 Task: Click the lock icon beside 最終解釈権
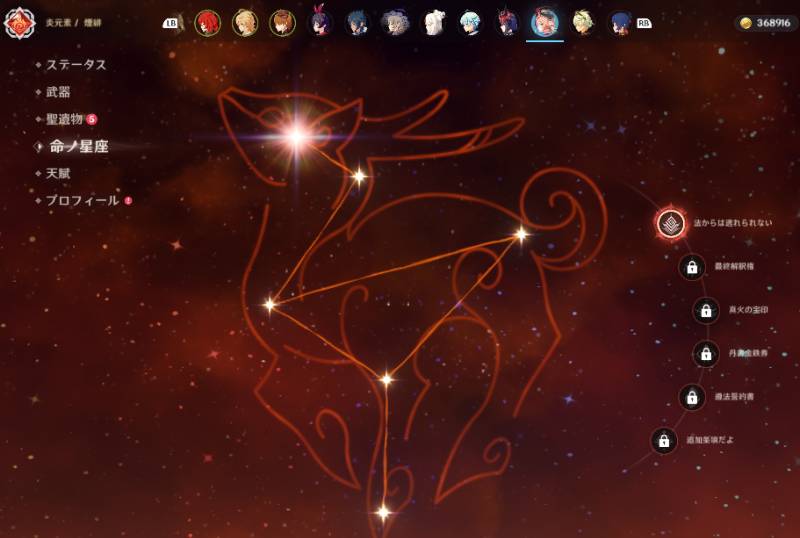692,267
